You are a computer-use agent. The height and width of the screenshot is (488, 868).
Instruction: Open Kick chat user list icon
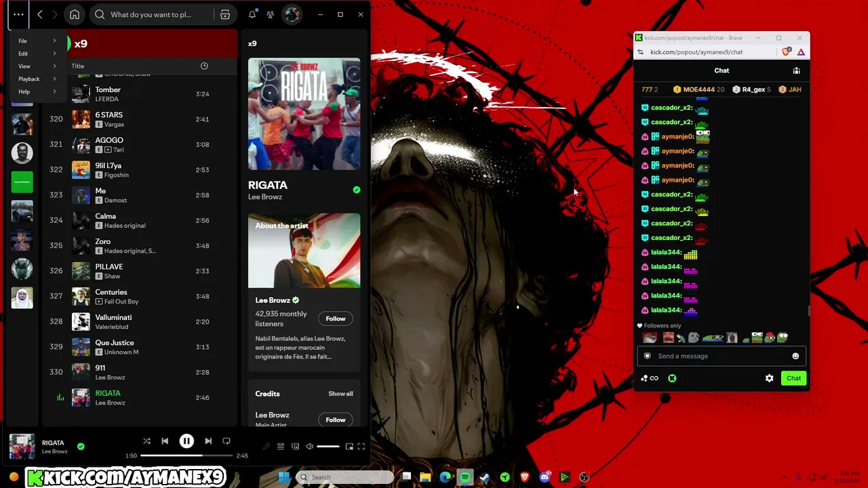pos(797,70)
